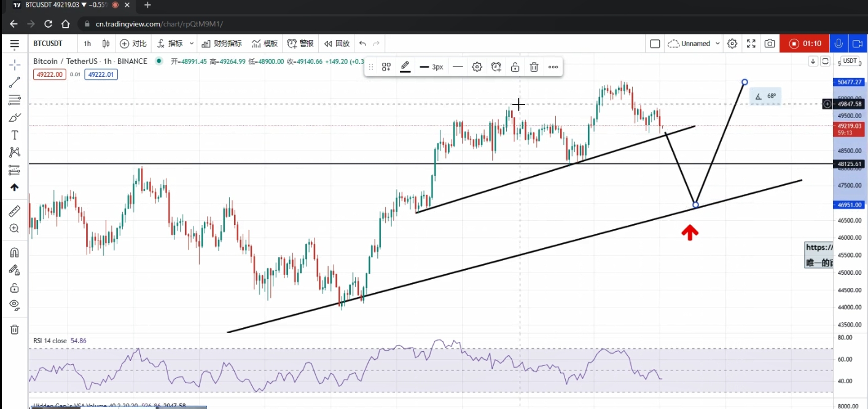Reload the browser page

tap(49, 24)
